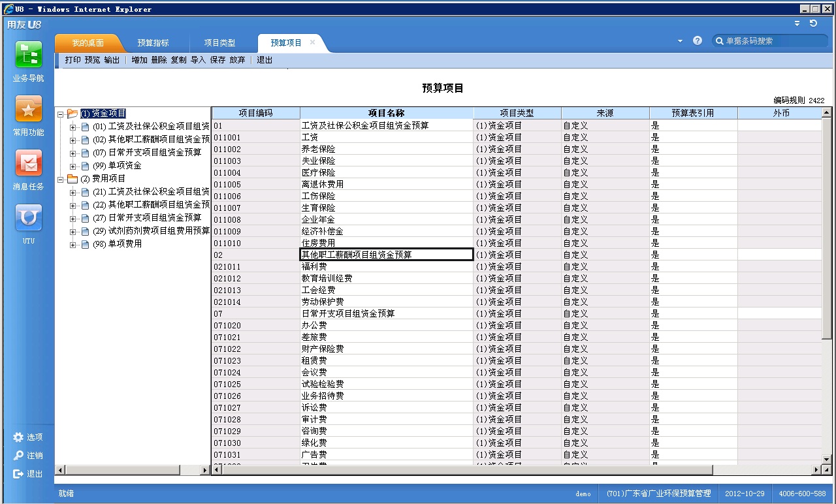Switch to 项目类型 tab

click(219, 43)
